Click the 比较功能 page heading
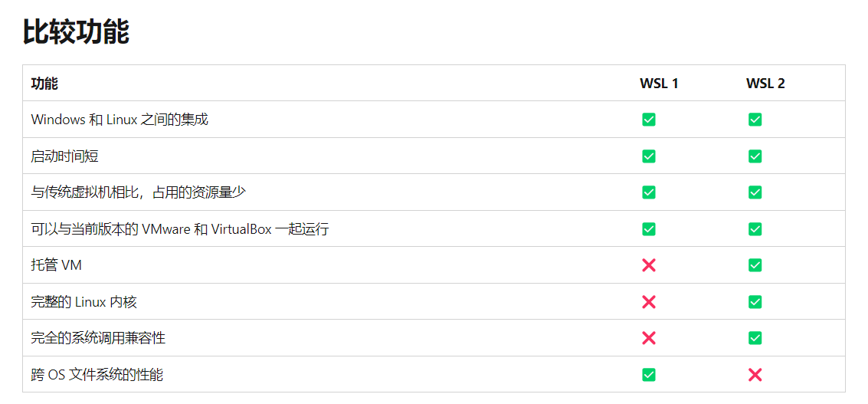Screen dimensions: 868x404 (x=76, y=32)
